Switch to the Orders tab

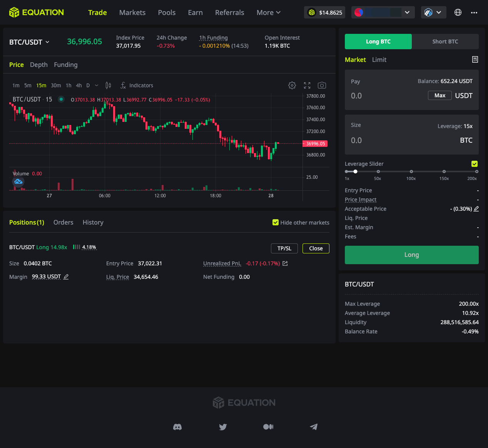(64, 222)
